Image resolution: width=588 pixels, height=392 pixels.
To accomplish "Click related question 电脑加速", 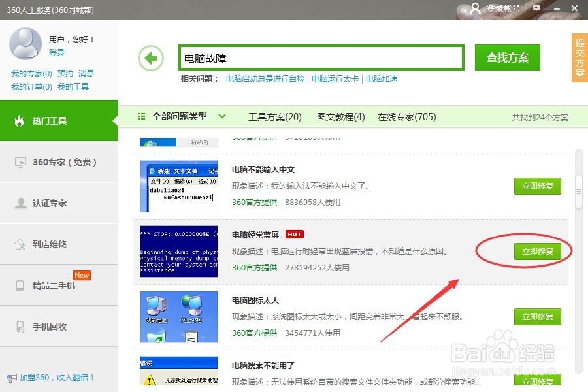I will (x=382, y=79).
